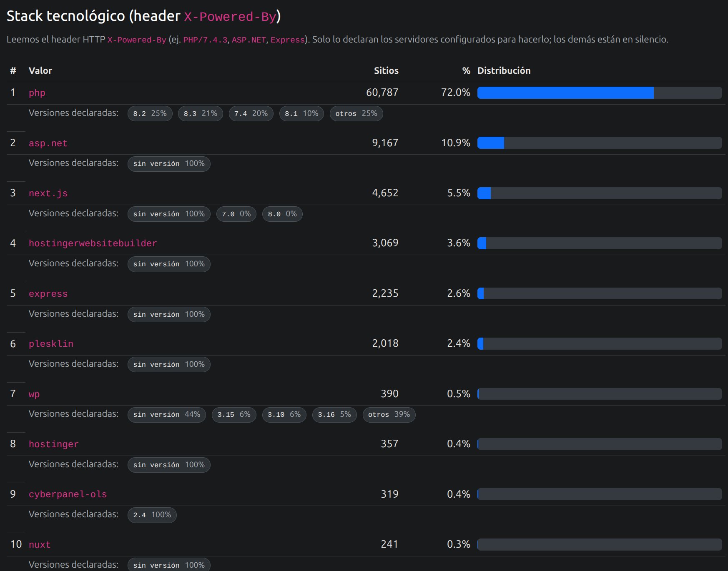The image size is (728, 571).
Task: Click wp badge 'otros 39%'
Action: coord(389,415)
